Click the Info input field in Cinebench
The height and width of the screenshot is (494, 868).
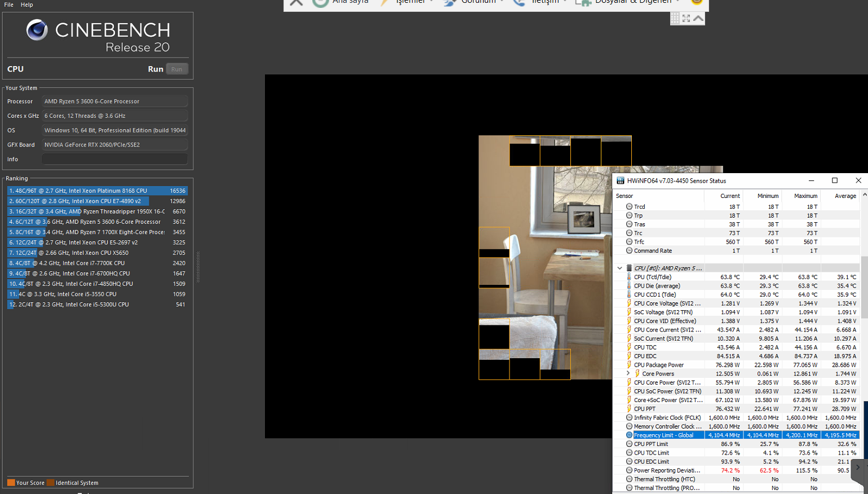(x=115, y=159)
